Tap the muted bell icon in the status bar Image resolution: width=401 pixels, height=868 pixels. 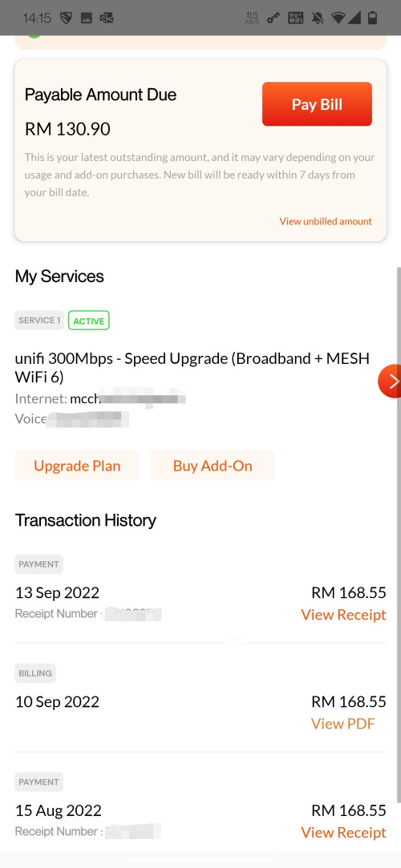click(x=318, y=18)
